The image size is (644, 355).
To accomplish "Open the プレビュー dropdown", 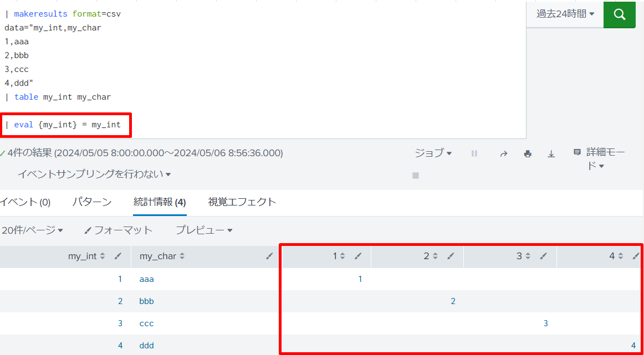I will (204, 230).
